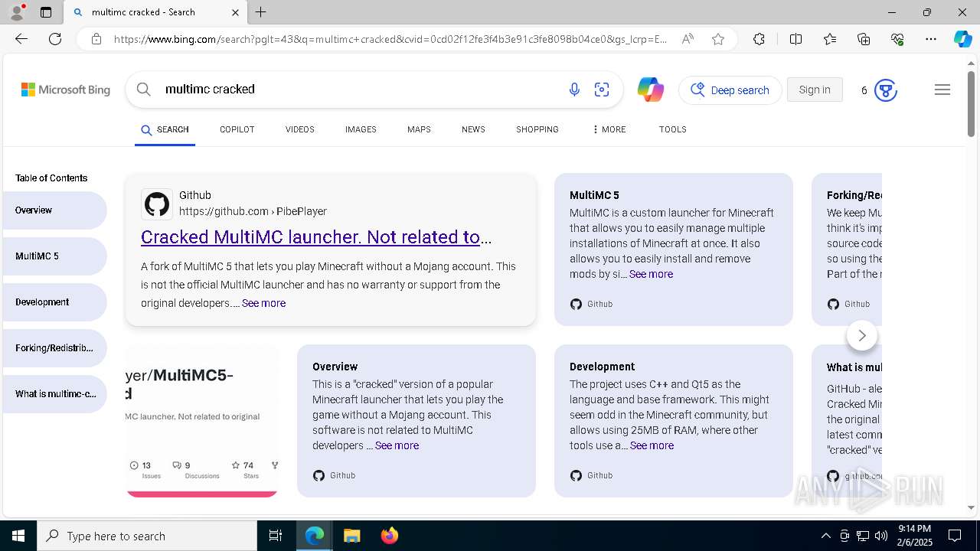Jump to Forking/Redistrib... in Table of Contents
Viewport: 980px width, 551px height.
pos(54,348)
